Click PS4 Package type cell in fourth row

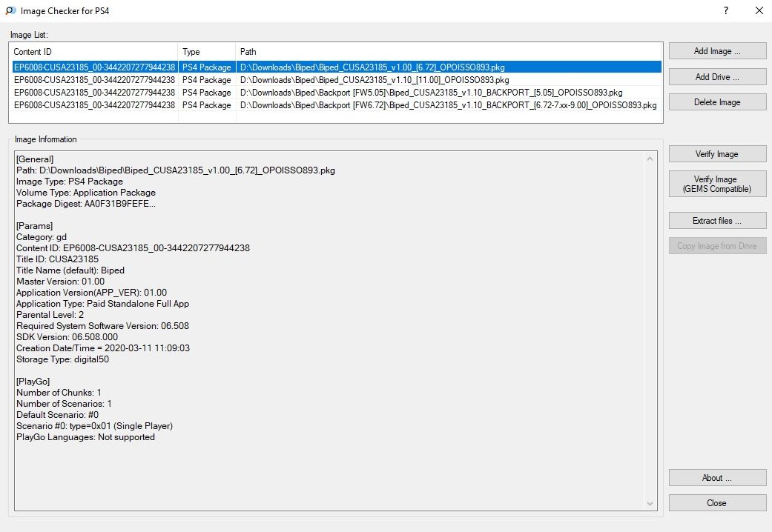207,105
